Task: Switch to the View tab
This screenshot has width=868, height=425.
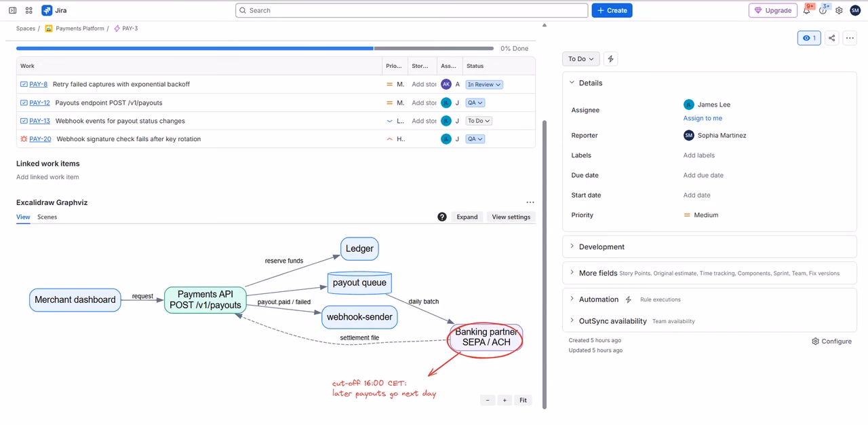Action: point(23,217)
